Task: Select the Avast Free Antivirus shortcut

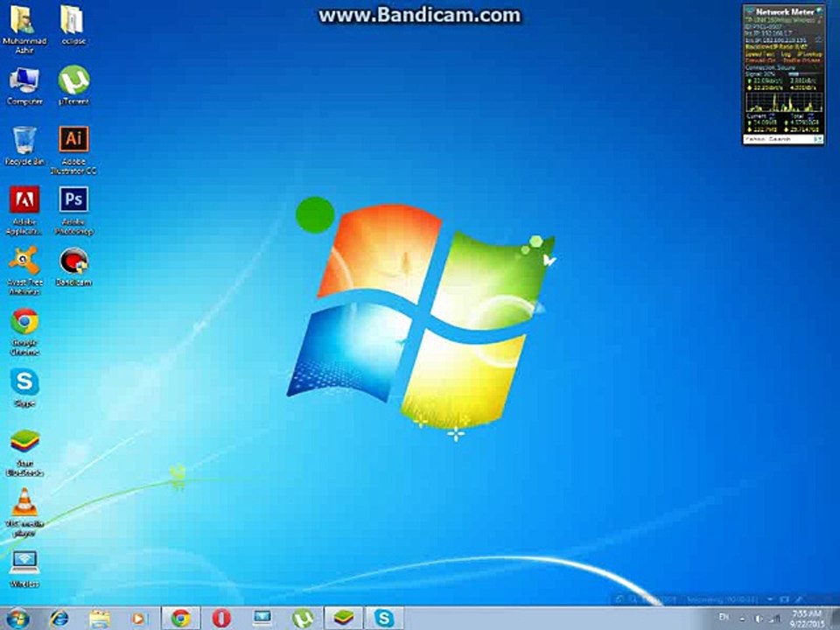Action: pos(24,271)
